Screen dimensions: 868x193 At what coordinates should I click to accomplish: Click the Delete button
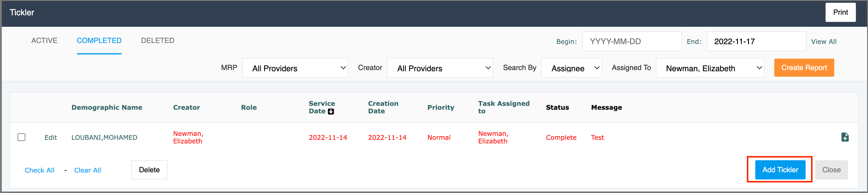click(149, 170)
